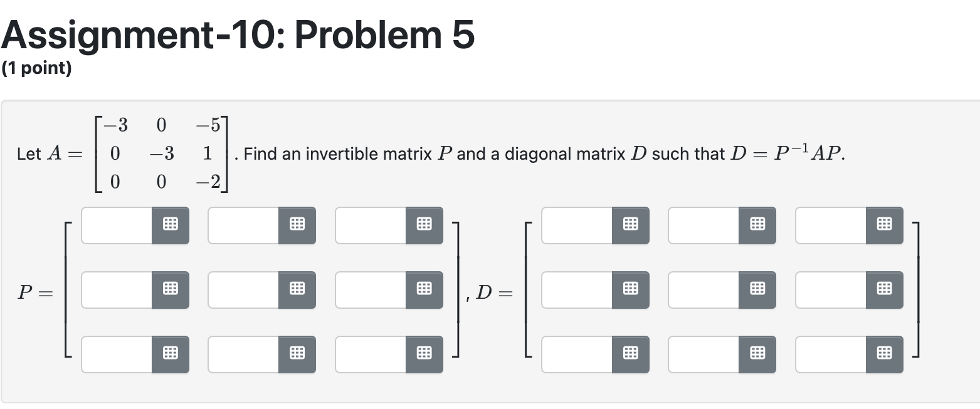Screen dimensions: 980x409
Task: Open the equation editor for D's middle-right entry
Action: (x=884, y=289)
